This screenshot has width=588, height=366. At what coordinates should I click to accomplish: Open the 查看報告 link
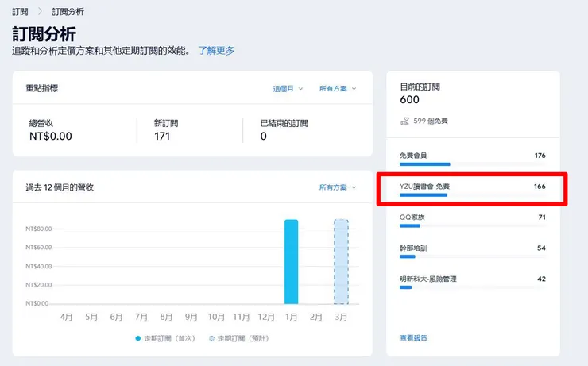pyautogui.click(x=414, y=338)
